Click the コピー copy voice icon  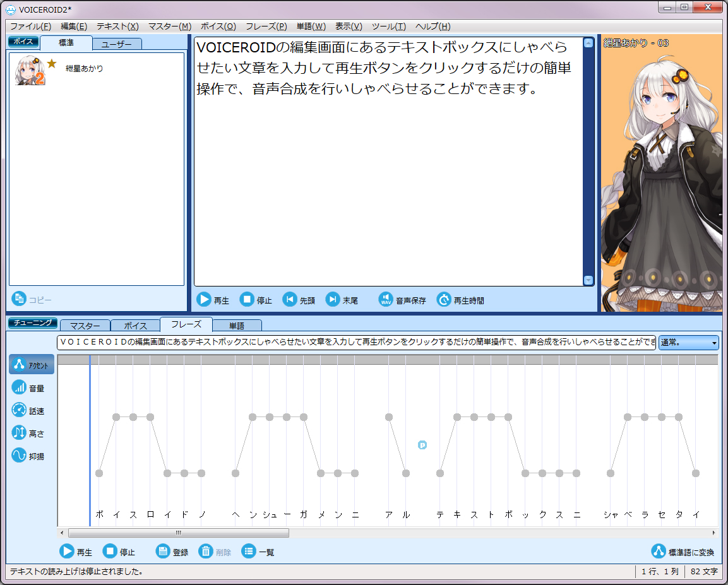point(19,298)
